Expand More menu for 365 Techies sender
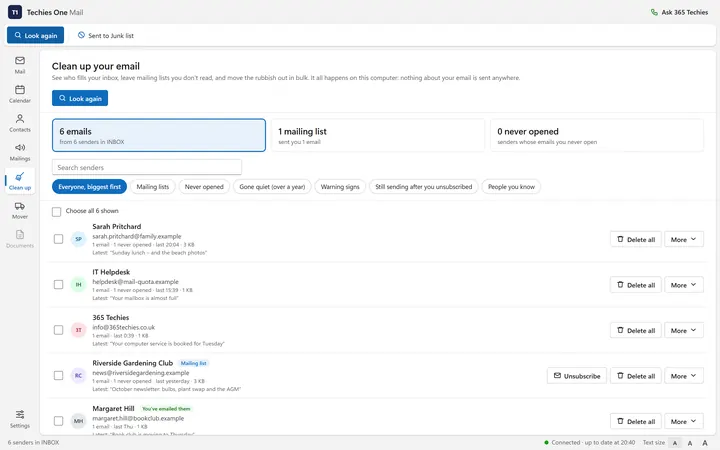This screenshot has height=450, width=720. [x=683, y=330]
